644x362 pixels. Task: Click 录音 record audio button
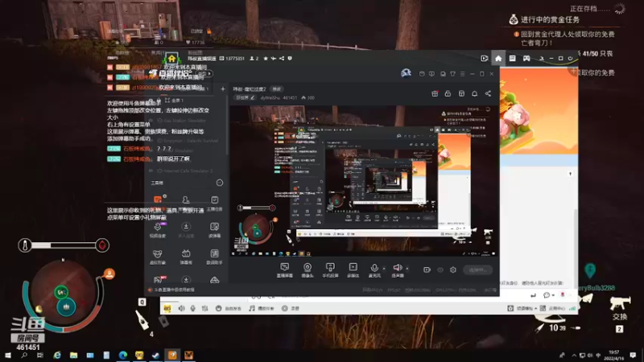click(x=291, y=308)
